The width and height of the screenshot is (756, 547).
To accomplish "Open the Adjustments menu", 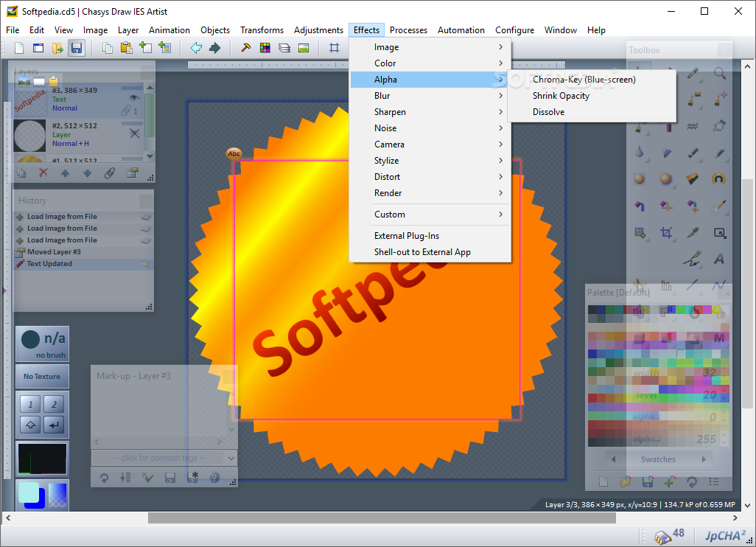I will tap(319, 30).
